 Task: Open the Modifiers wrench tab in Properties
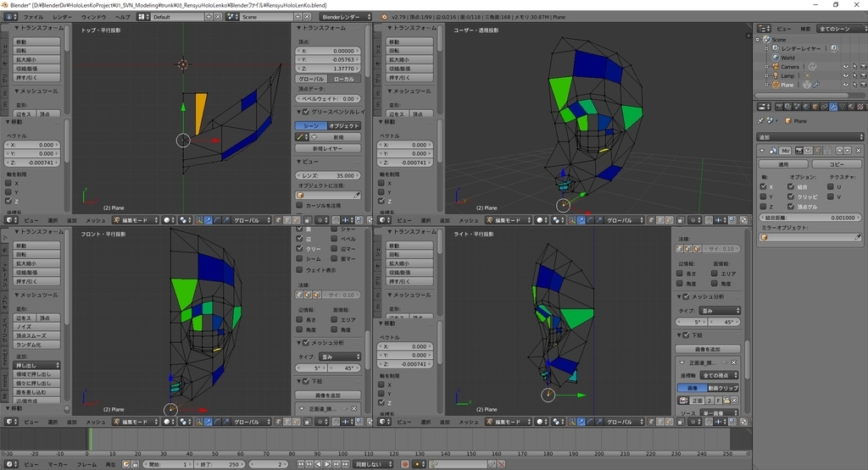coord(833,107)
